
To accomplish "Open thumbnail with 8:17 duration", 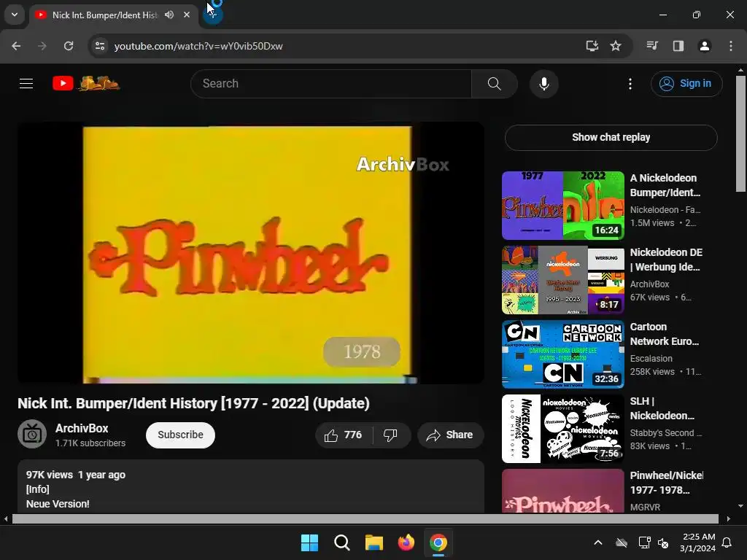I will coord(562,280).
